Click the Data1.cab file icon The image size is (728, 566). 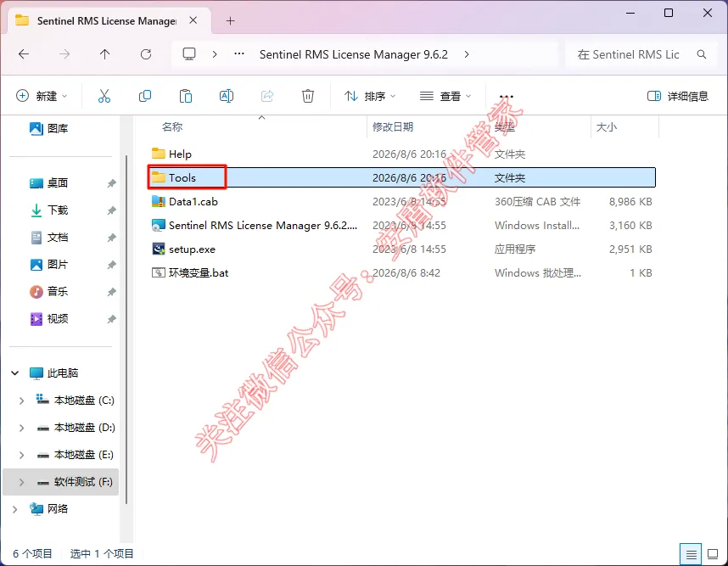click(159, 201)
